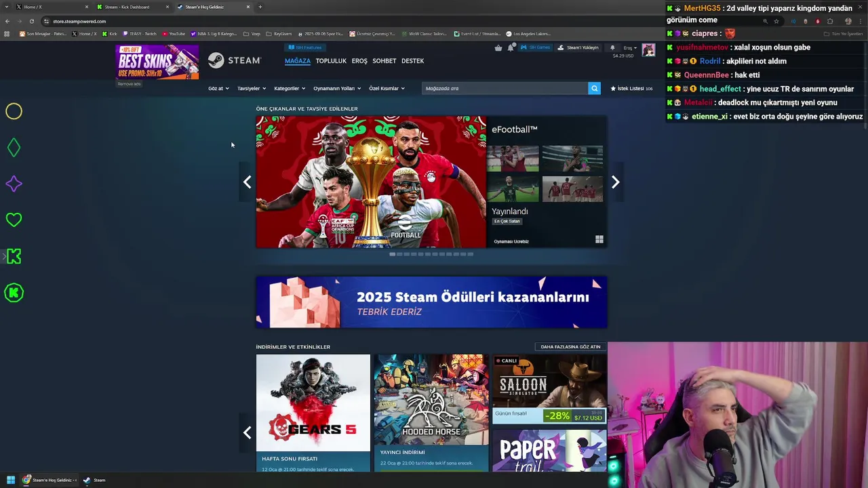
Task: Switch to the Home / X browser tab
Action: click(x=52, y=7)
